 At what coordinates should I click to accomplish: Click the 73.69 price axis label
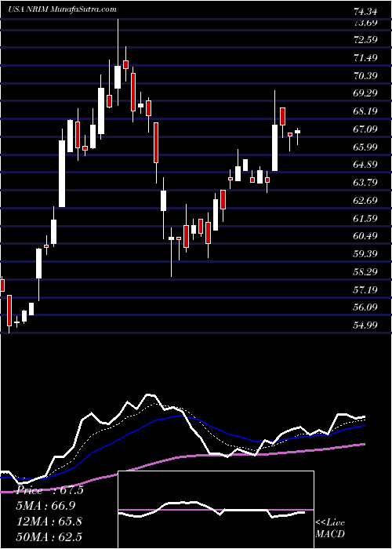pyautogui.click(x=365, y=23)
